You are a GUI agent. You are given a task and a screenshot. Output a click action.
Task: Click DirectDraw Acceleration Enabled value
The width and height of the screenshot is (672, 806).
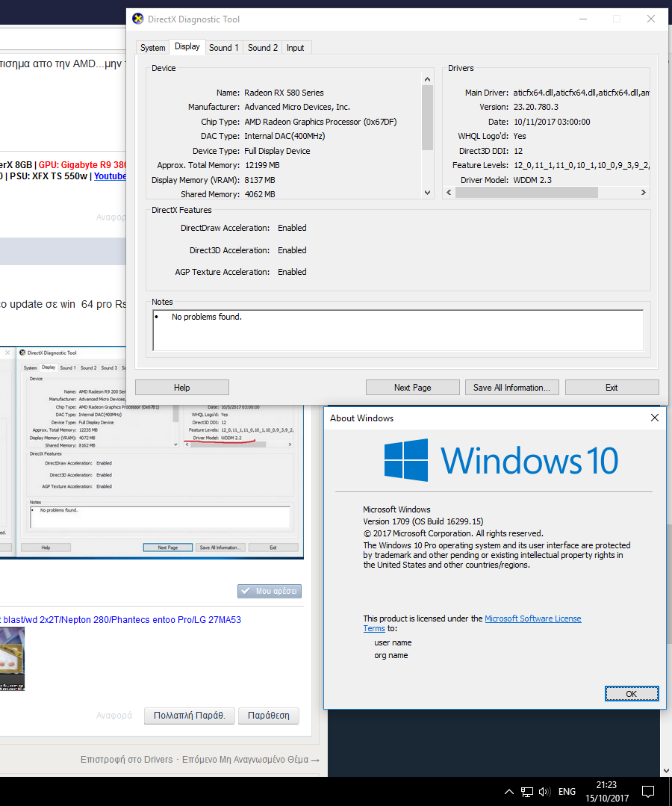(293, 228)
